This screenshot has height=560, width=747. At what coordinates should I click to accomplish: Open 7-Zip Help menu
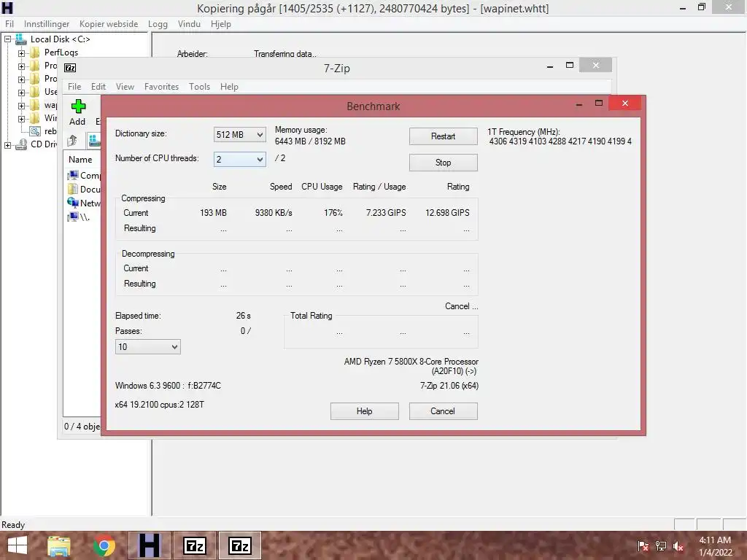[229, 87]
